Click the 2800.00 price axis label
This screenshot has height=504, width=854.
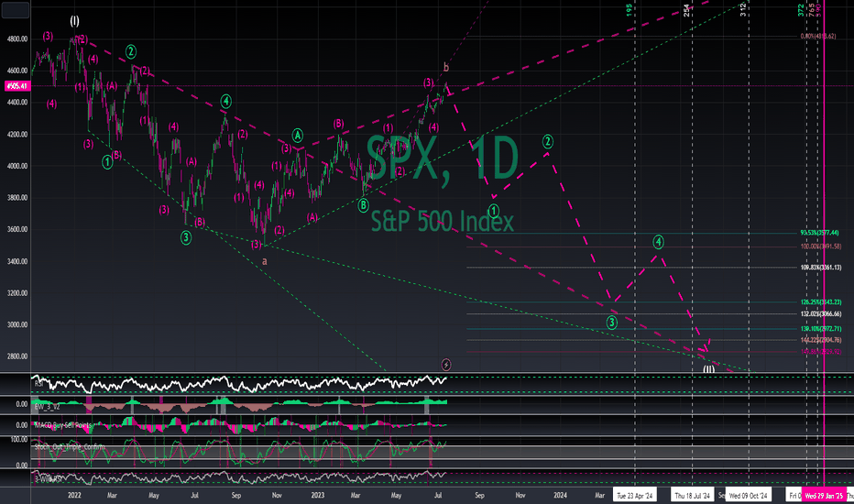coord(17,356)
